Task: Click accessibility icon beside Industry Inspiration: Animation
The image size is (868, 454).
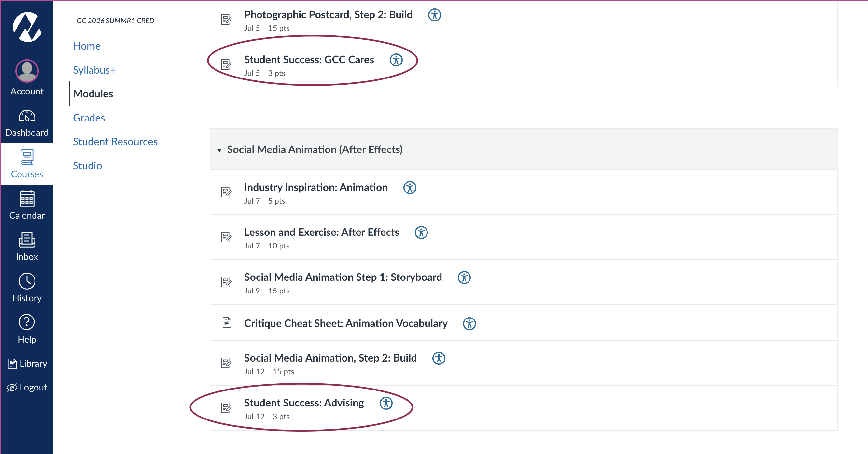Action: 410,187
